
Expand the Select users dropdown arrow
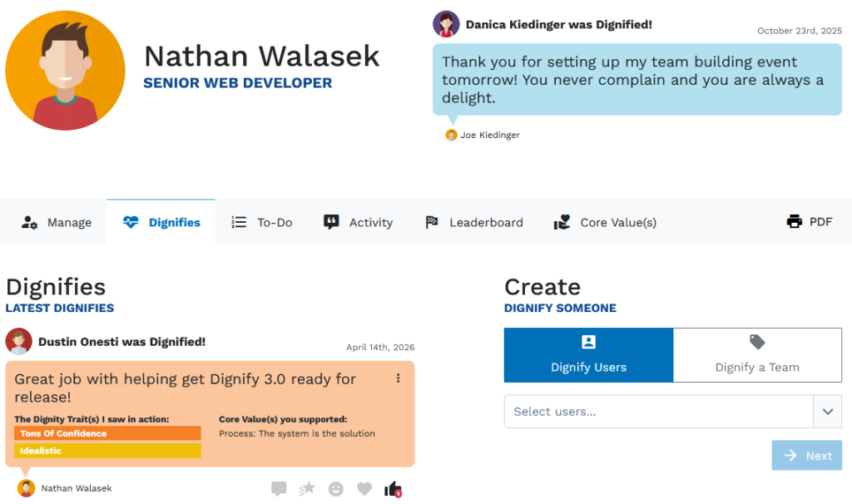click(x=827, y=412)
